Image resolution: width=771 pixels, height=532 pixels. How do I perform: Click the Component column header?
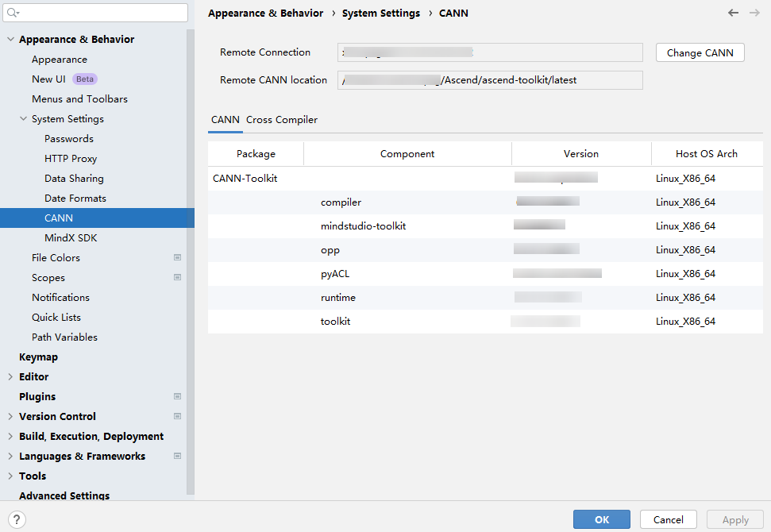[x=407, y=154]
